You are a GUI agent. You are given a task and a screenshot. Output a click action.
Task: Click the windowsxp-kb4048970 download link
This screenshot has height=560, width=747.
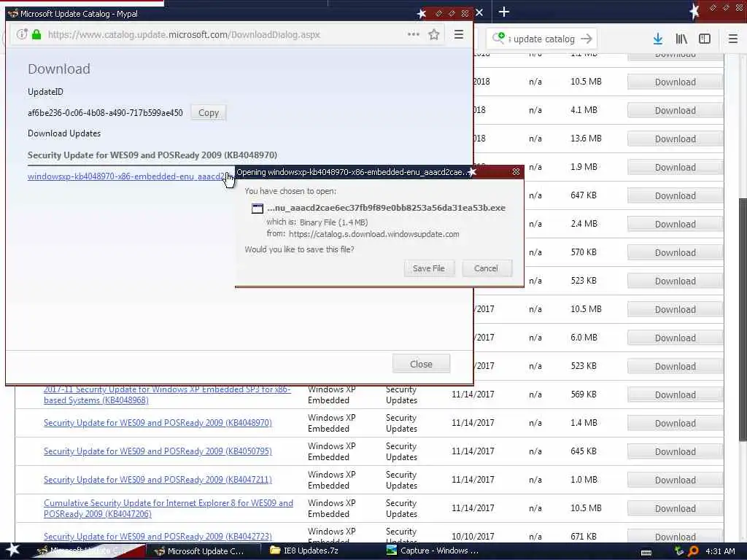pyautogui.click(x=126, y=176)
